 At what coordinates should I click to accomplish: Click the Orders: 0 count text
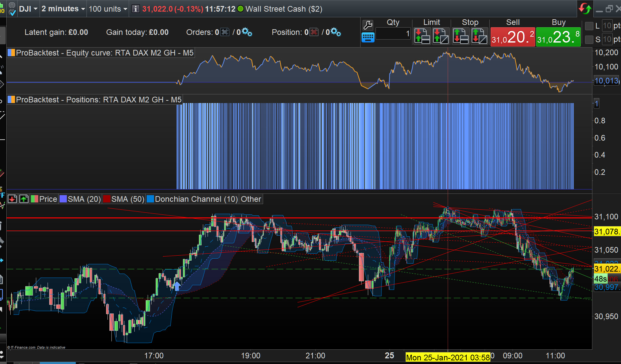pyautogui.click(x=203, y=32)
